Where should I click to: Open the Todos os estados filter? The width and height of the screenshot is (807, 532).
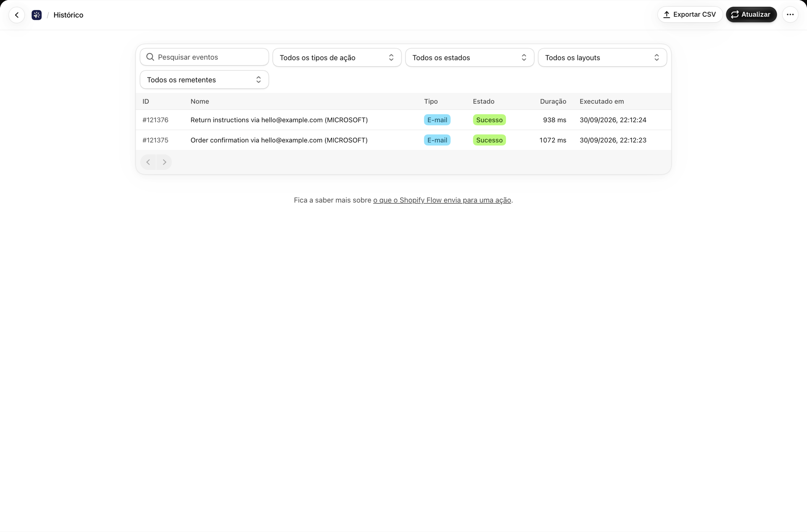(x=469, y=58)
